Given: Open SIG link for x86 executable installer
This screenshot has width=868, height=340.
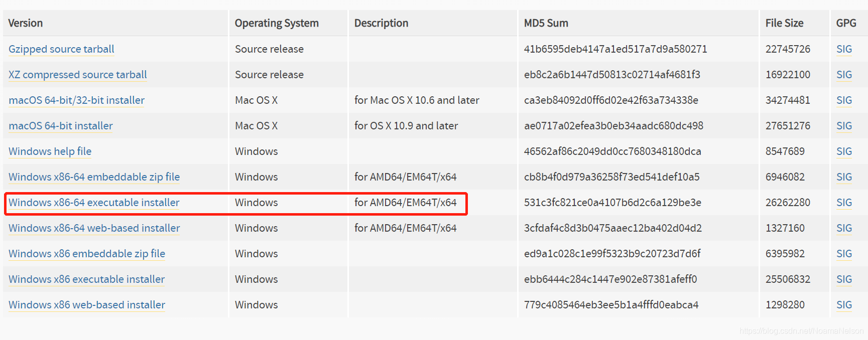Looking at the screenshot, I should click(x=844, y=279).
